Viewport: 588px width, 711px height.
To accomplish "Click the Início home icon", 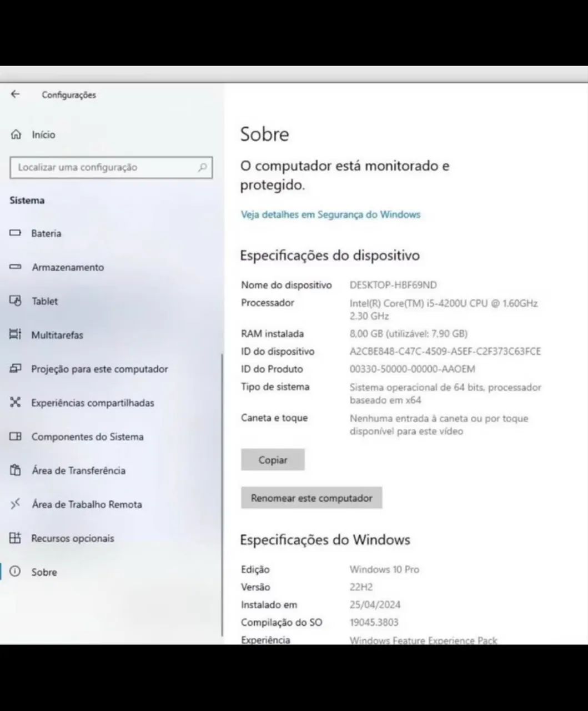I will [x=15, y=134].
